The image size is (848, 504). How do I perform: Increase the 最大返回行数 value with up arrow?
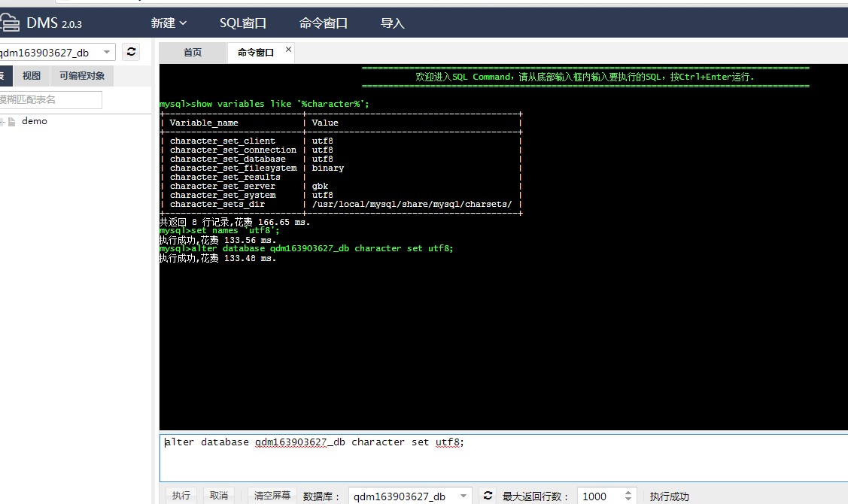pos(628,493)
